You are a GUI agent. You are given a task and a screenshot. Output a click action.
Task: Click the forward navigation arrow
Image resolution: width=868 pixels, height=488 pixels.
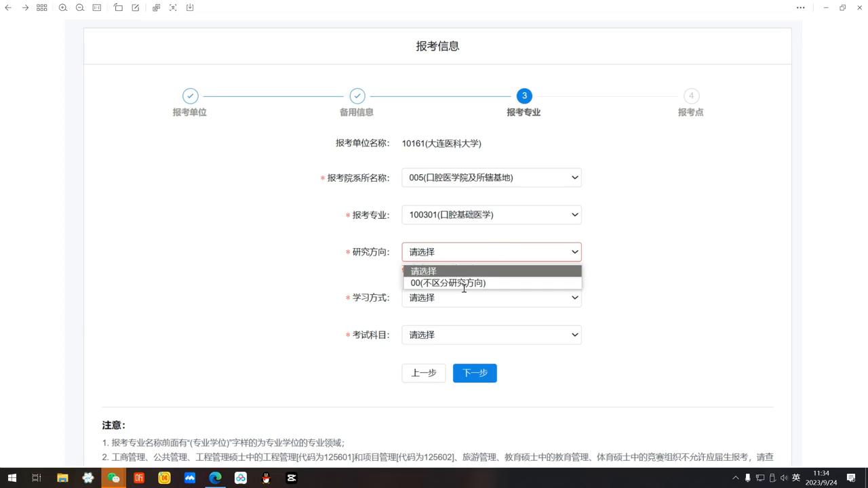click(x=25, y=8)
